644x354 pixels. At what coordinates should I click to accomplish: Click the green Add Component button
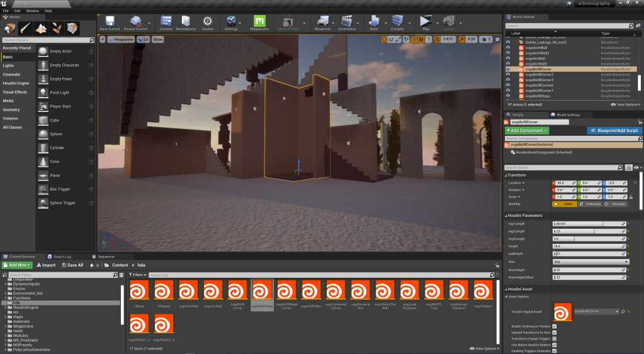click(x=526, y=130)
